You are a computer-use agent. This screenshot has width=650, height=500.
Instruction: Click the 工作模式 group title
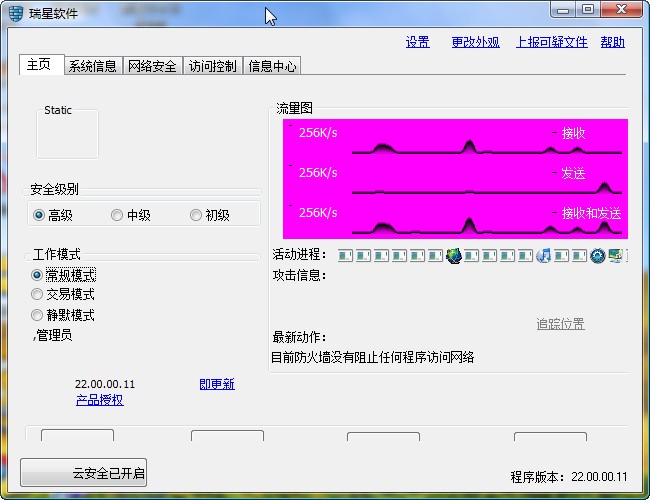tap(57, 254)
